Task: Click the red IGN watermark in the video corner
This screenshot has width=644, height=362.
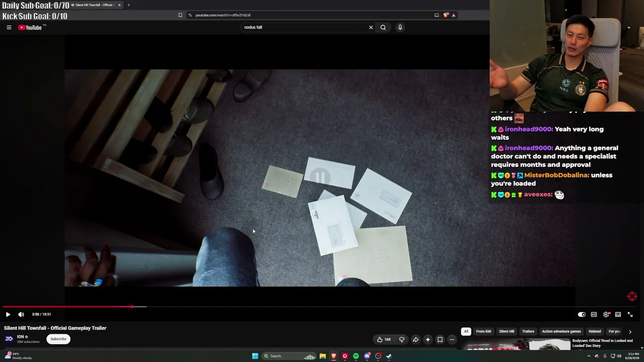Action: coord(632,297)
